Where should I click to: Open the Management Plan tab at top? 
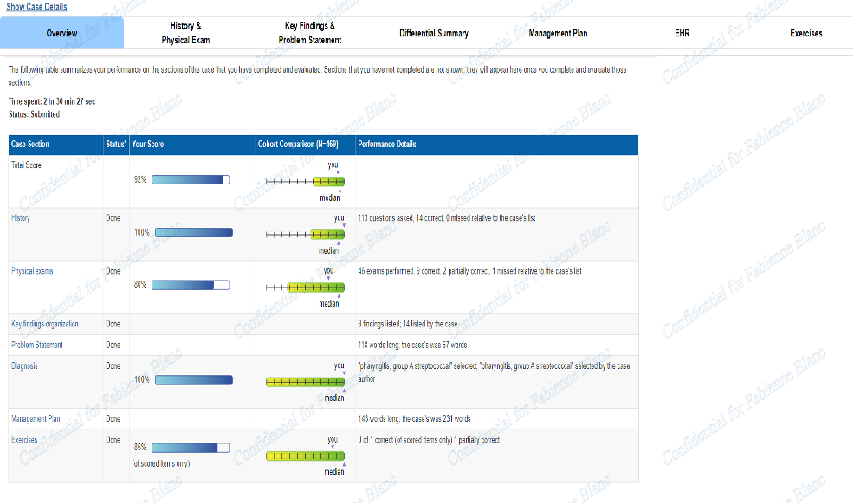[558, 33]
